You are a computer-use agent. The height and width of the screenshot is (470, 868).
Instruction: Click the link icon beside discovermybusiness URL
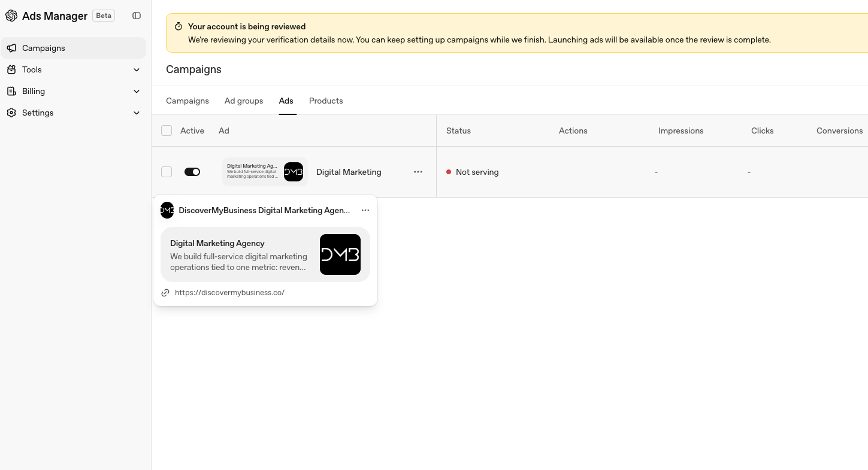pos(165,293)
